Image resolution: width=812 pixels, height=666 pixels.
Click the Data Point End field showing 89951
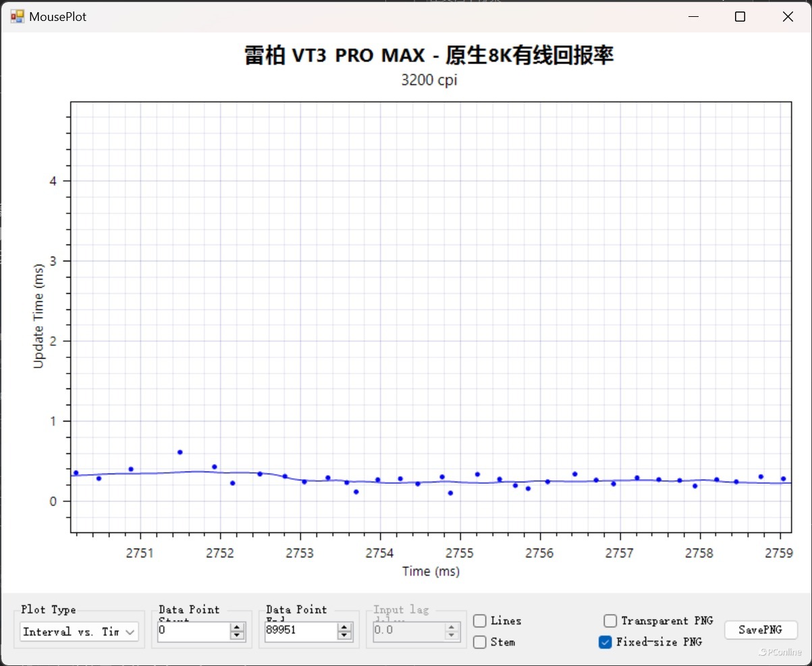point(300,631)
